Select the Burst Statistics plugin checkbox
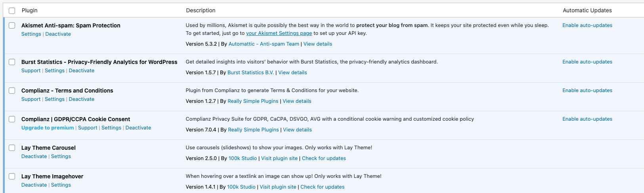Image resolution: width=644 pixels, height=193 pixels. click(12, 62)
